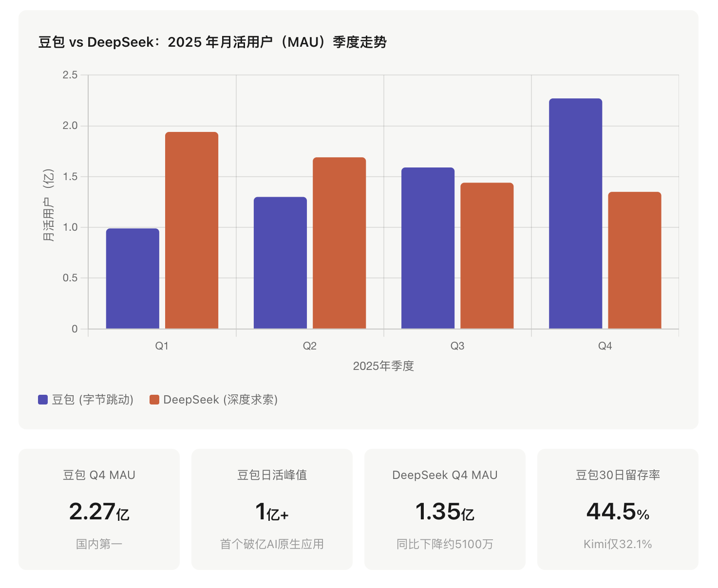Select the DeepSeek bar for Q2

pyautogui.click(x=339, y=243)
